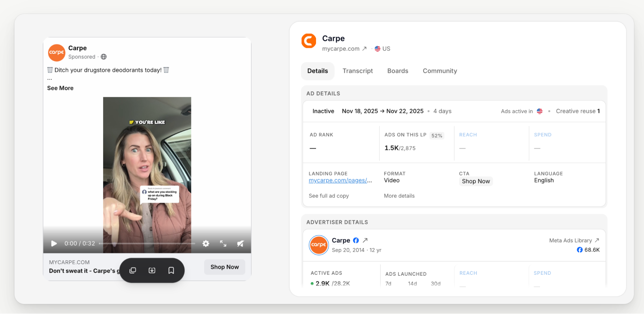Click the Ads active in flag icon
Viewport: 644px width, 314px height.
540,111
